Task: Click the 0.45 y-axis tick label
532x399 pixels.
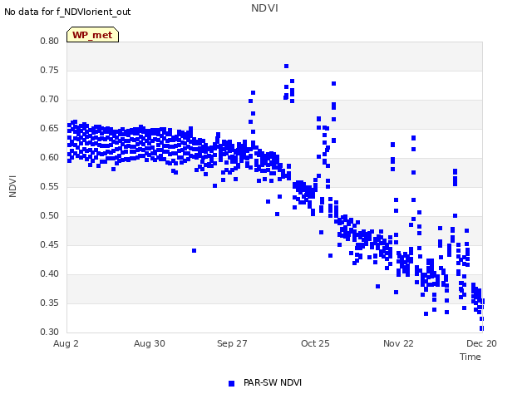Action: coord(50,244)
